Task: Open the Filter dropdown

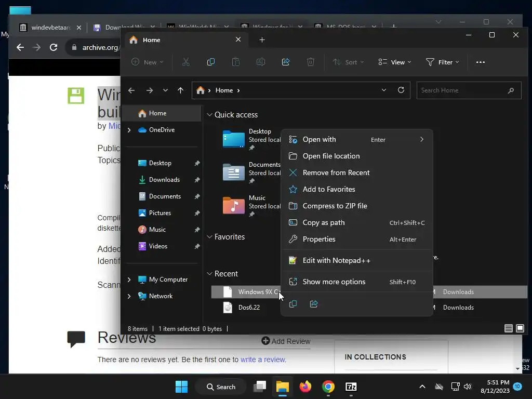Action: [x=443, y=62]
